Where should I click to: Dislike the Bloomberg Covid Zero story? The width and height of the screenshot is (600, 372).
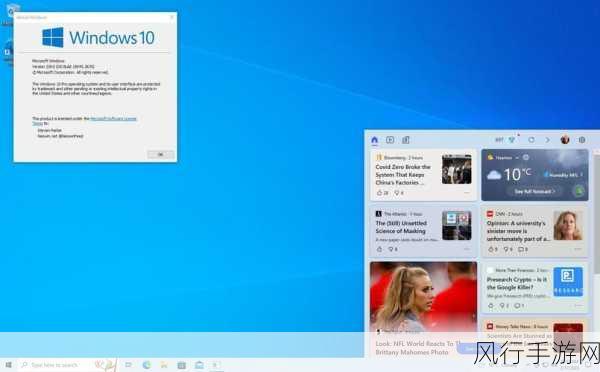[398, 193]
